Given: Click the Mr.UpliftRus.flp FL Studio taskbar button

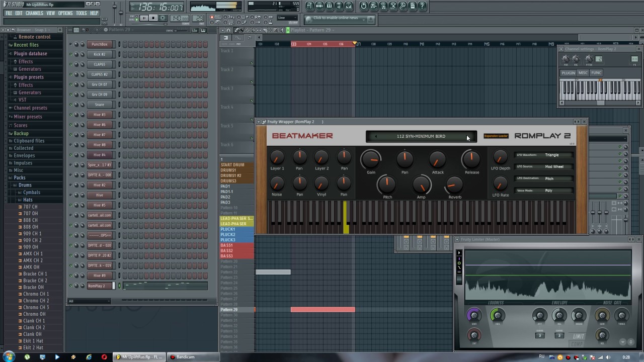Looking at the screenshot, I should point(139,357).
